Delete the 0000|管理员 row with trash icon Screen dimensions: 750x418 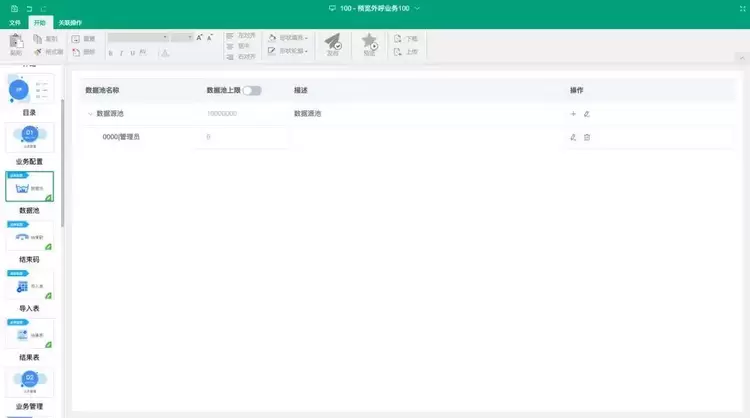(x=587, y=137)
